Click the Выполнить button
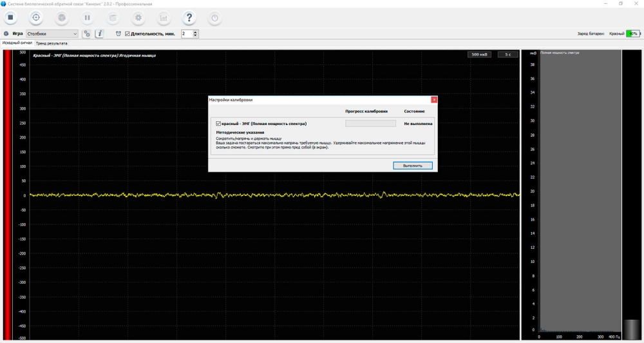Viewport: 644px width, 343px height. pyautogui.click(x=412, y=166)
